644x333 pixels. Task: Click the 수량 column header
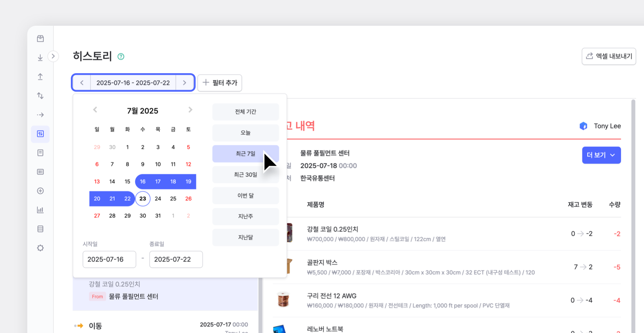615,205
